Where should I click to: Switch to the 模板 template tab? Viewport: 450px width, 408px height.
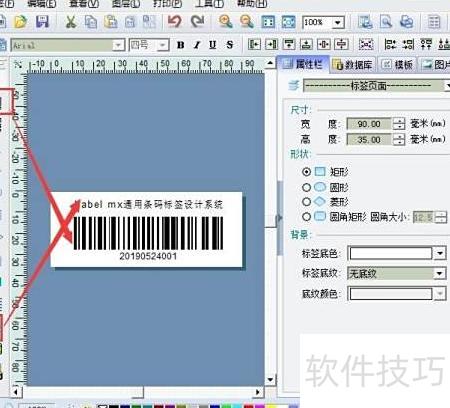pyautogui.click(x=398, y=65)
